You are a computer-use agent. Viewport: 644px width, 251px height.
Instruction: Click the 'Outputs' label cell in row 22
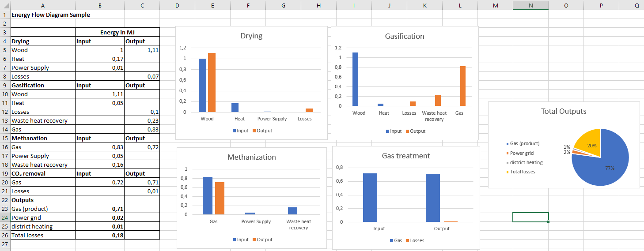[43, 200]
